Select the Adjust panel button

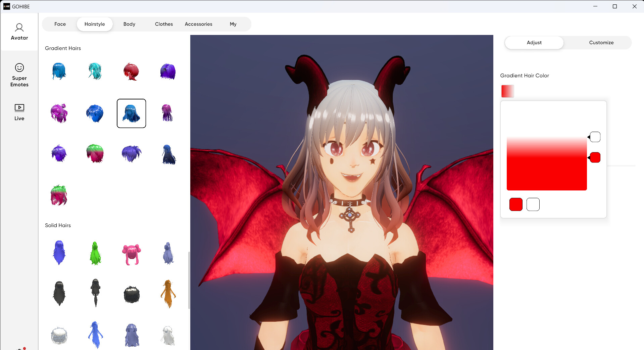(x=534, y=43)
